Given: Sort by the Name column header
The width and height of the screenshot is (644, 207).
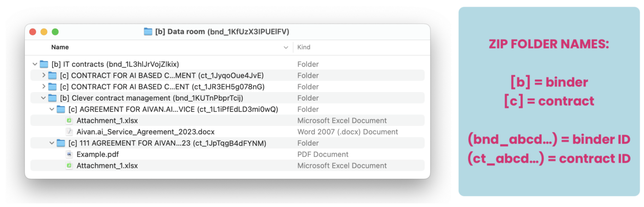Looking at the screenshot, I should [60, 47].
